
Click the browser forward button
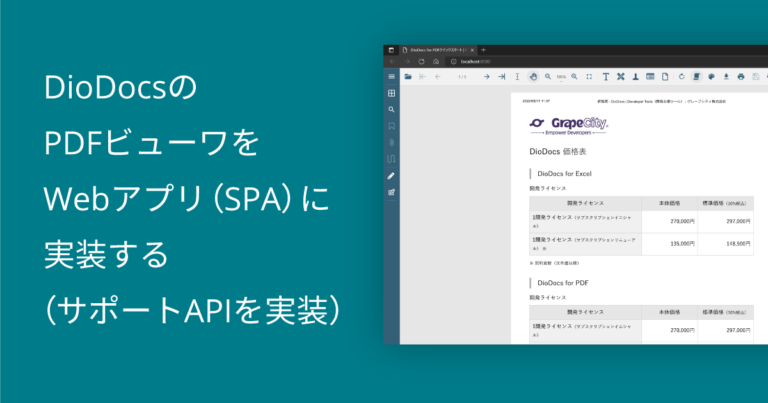pos(407,62)
